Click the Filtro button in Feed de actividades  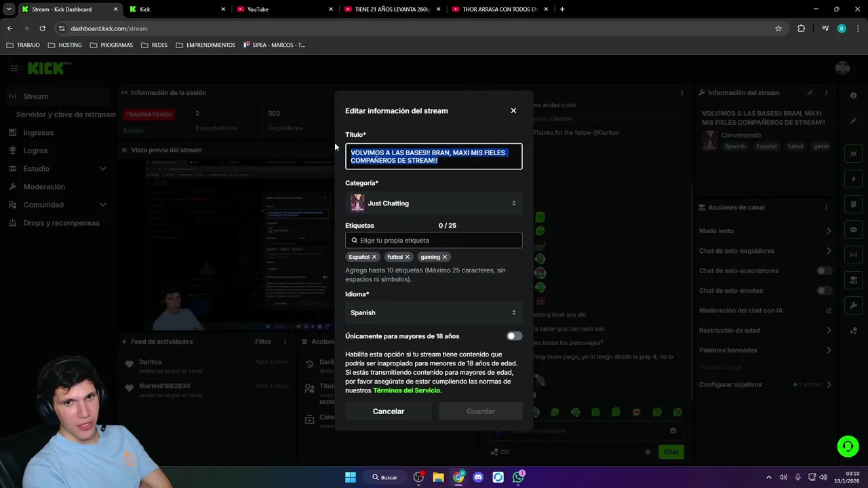[x=262, y=342]
